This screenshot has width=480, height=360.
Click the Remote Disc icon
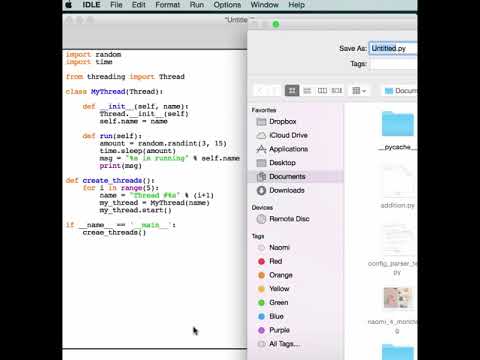click(x=261, y=219)
